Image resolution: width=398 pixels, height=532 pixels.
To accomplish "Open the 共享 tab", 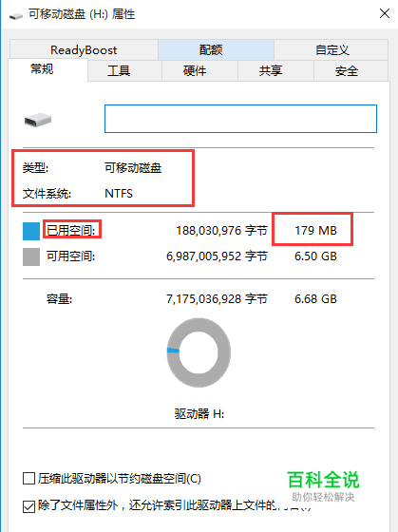I will coord(275,71).
